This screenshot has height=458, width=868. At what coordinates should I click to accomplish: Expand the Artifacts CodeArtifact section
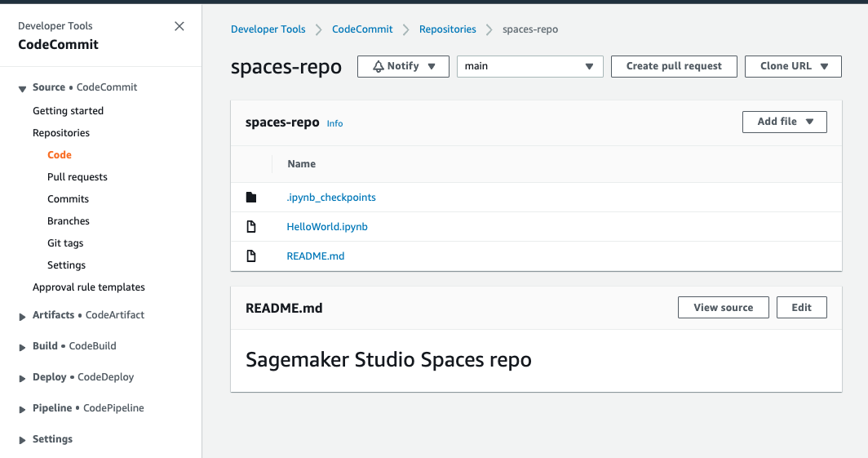point(22,317)
